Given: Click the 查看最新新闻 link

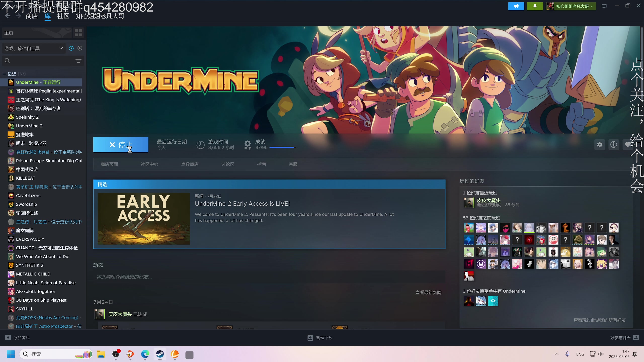Looking at the screenshot, I should (x=428, y=293).
